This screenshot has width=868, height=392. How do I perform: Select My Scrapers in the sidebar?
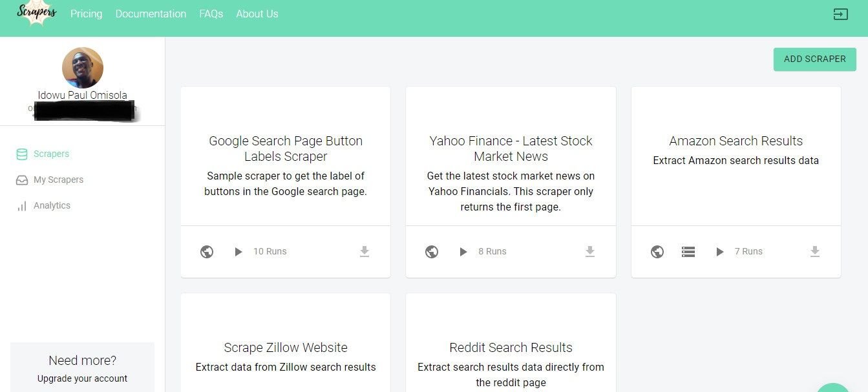pos(58,180)
